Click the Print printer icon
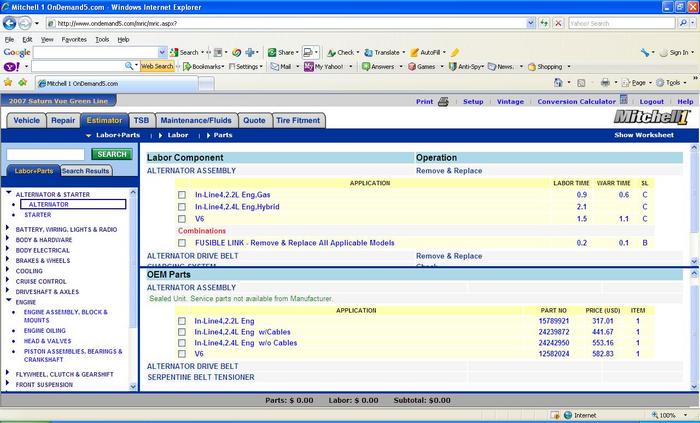This screenshot has width=700, height=423. pyautogui.click(x=443, y=101)
